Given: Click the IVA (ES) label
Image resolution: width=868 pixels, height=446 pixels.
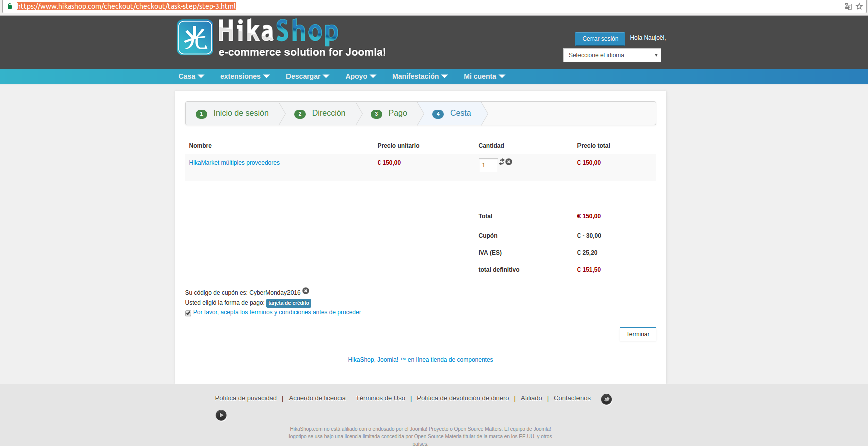Looking at the screenshot, I should (490, 253).
